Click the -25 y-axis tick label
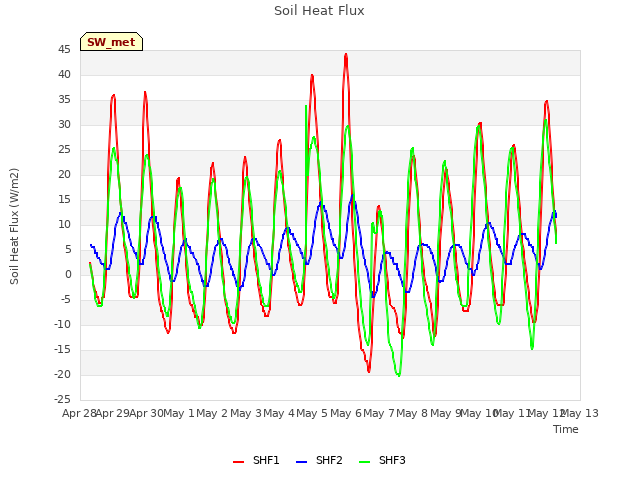The width and height of the screenshot is (640, 480). point(62,399)
